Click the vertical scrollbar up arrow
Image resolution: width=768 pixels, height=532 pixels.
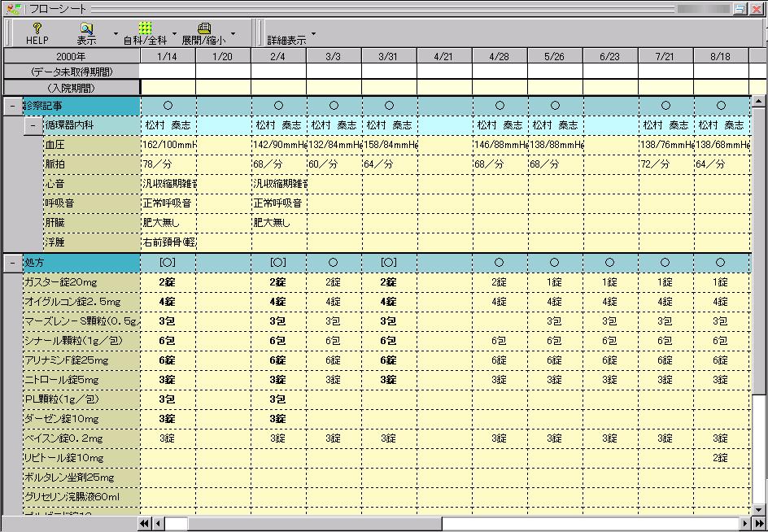point(759,102)
